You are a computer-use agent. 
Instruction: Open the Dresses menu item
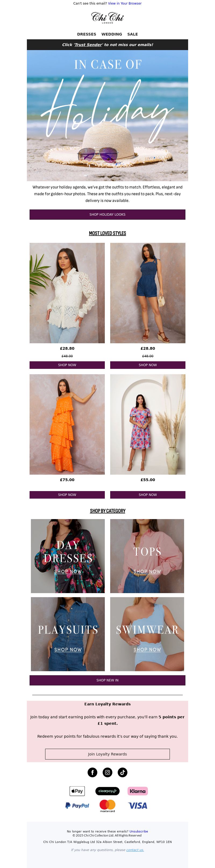point(87,34)
